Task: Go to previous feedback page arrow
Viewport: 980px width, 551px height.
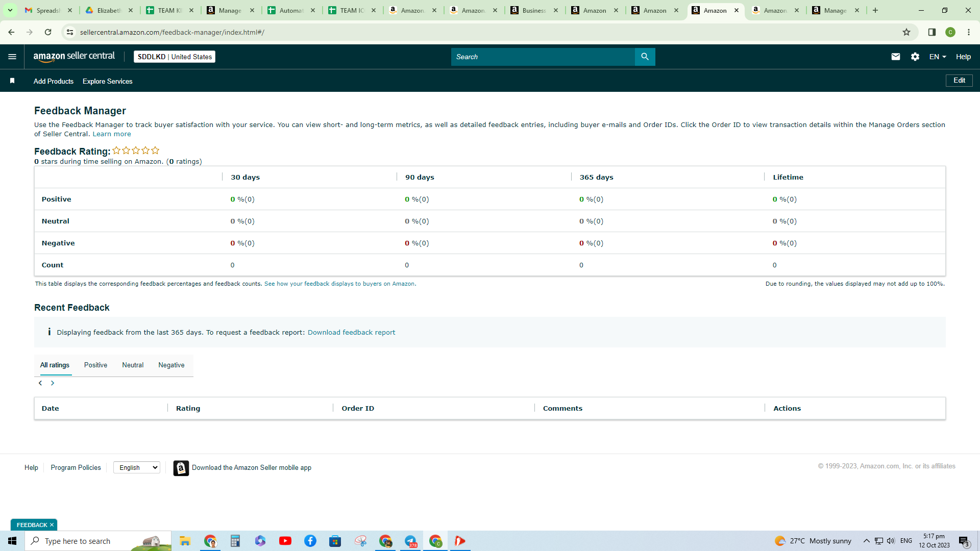Action: 40,383
